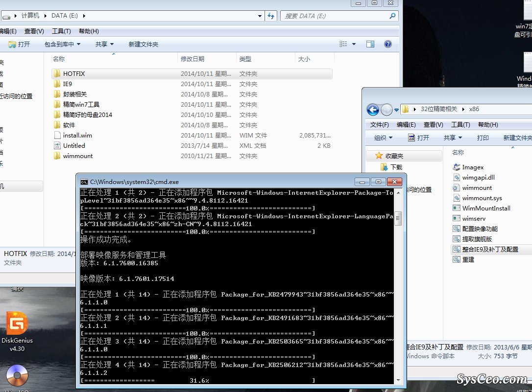Open the 工具(T) menu in DATA (E:) window
The height and width of the screenshot is (392, 532).
pyautogui.click(x=61, y=31)
